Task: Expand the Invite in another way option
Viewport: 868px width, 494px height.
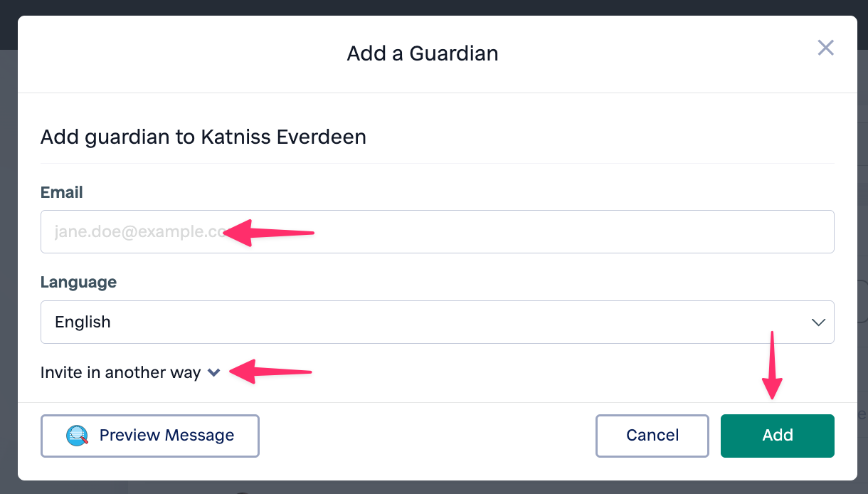Action: click(x=121, y=372)
